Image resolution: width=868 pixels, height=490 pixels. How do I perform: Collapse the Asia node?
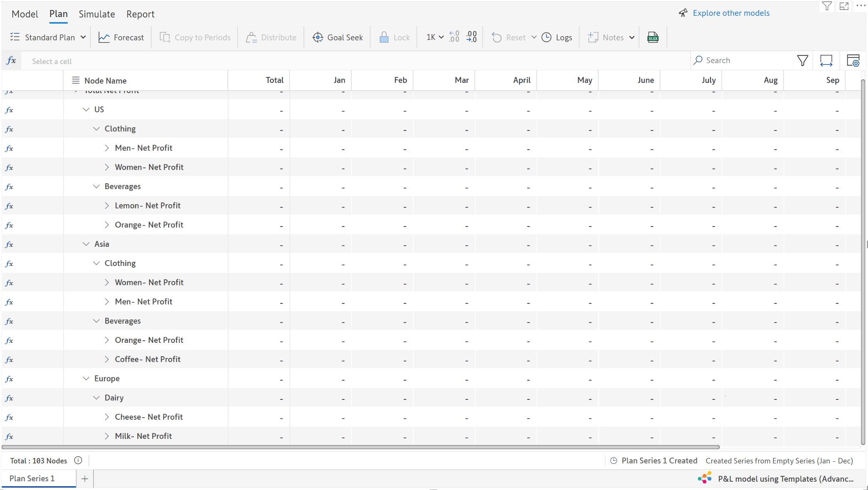tap(86, 244)
